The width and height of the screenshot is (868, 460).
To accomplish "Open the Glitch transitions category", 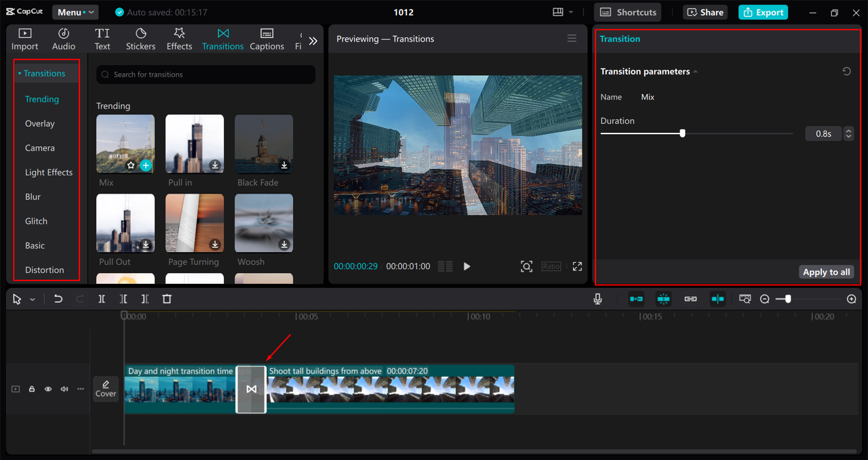I will (36, 221).
